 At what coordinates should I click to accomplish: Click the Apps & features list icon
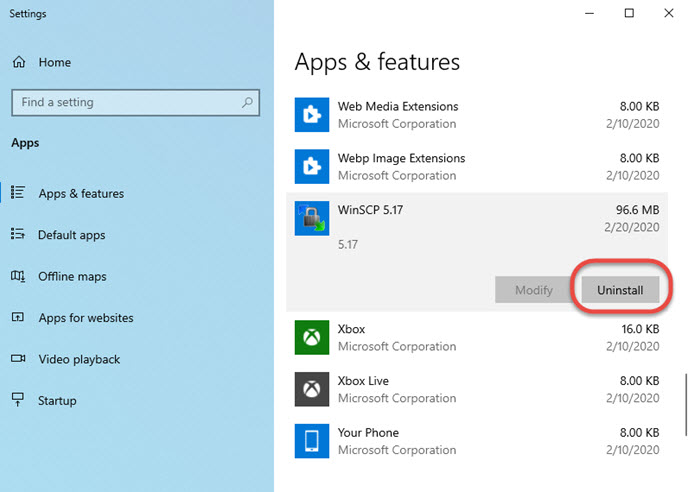(18, 192)
